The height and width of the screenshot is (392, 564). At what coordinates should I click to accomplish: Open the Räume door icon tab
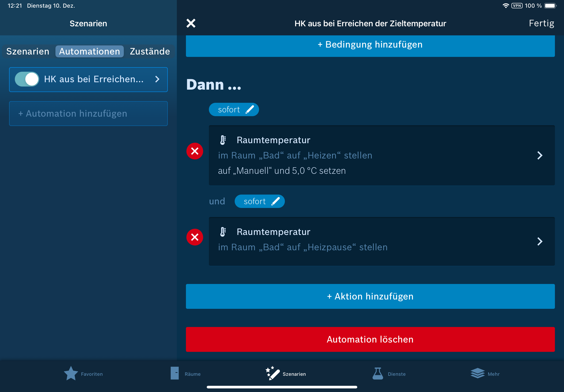(175, 374)
